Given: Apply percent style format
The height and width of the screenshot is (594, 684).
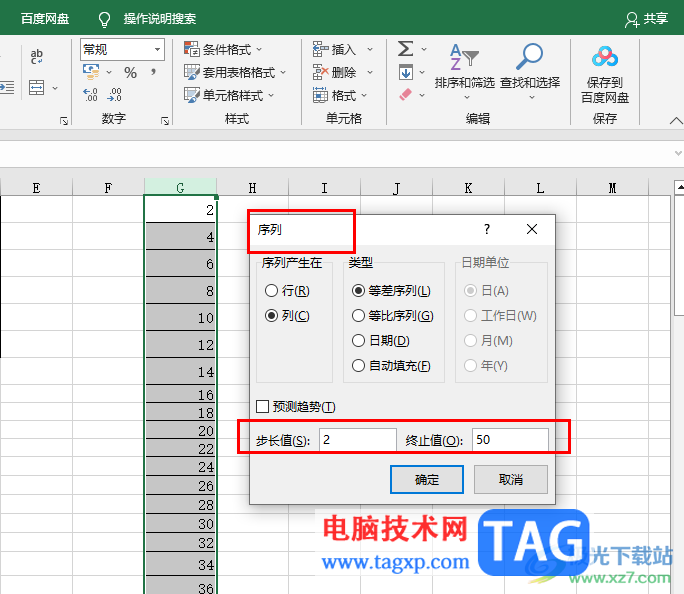Looking at the screenshot, I should [130, 72].
